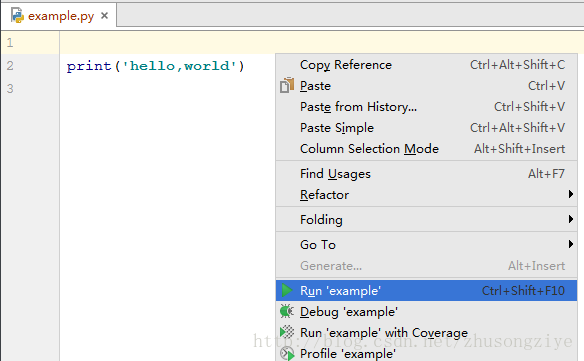Image resolution: width=584 pixels, height=361 pixels.
Task: Click the Run with Coverage icon
Action: [x=287, y=332]
